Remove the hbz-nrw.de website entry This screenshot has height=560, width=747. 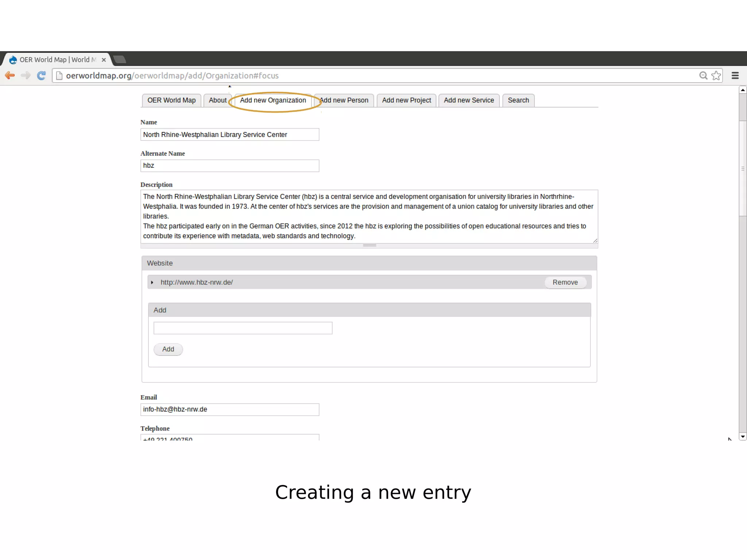click(x=565, y=283)
